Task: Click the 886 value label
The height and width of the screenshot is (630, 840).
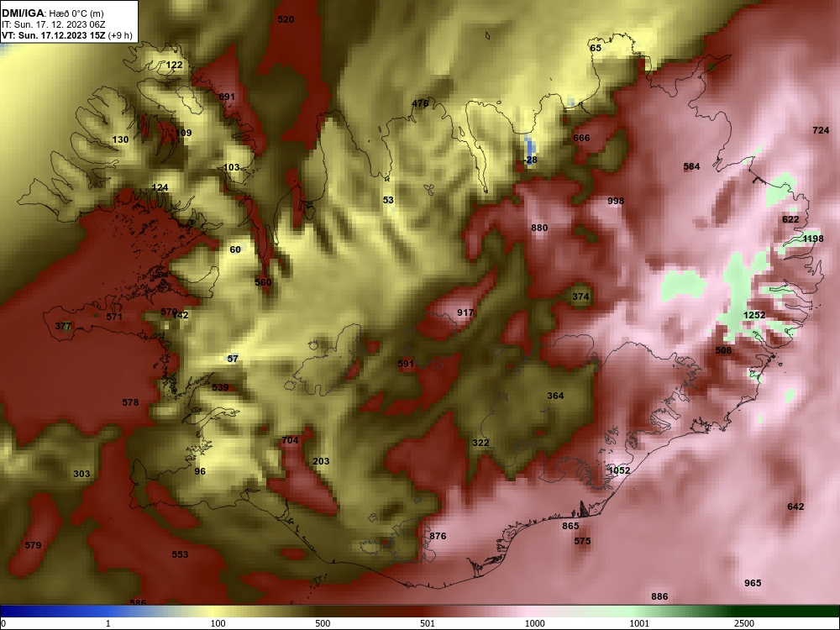Action: click(659, 596)
